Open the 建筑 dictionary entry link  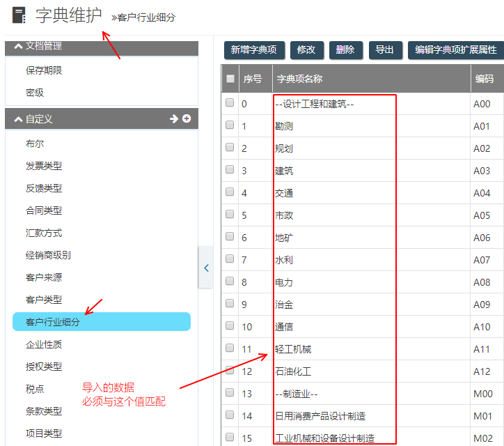point(284,171)
